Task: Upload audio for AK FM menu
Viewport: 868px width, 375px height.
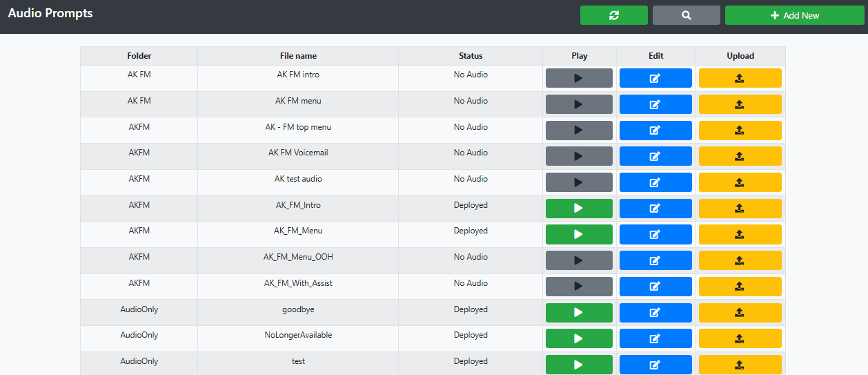Action: point(740,104)
